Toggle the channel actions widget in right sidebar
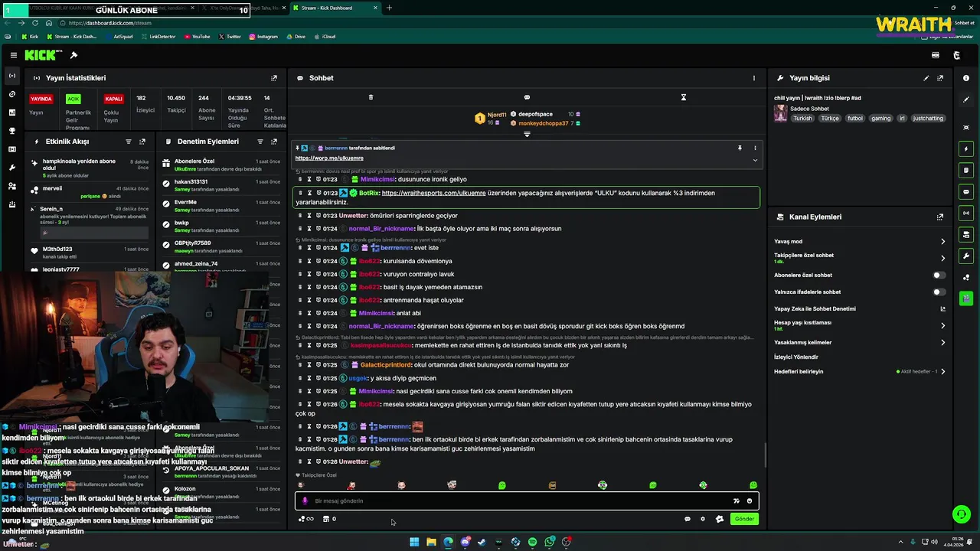The width and height of the screenshot is (980, 551). [966, 234]
